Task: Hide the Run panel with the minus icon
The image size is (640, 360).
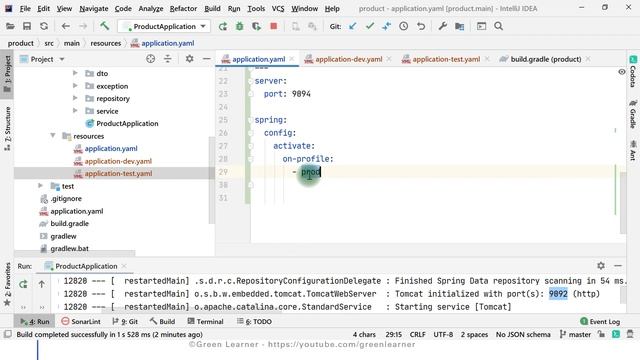Action: pyautogui.click(x=618, y=266)
